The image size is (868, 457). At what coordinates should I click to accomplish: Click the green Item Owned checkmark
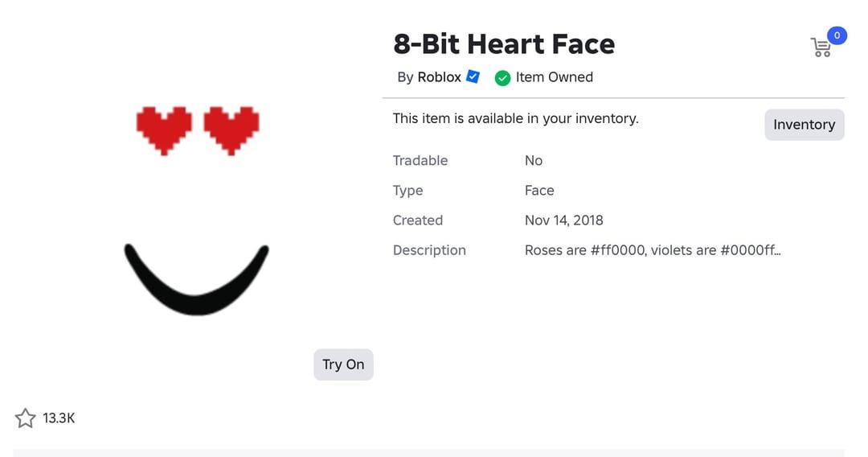click(502, 78)
